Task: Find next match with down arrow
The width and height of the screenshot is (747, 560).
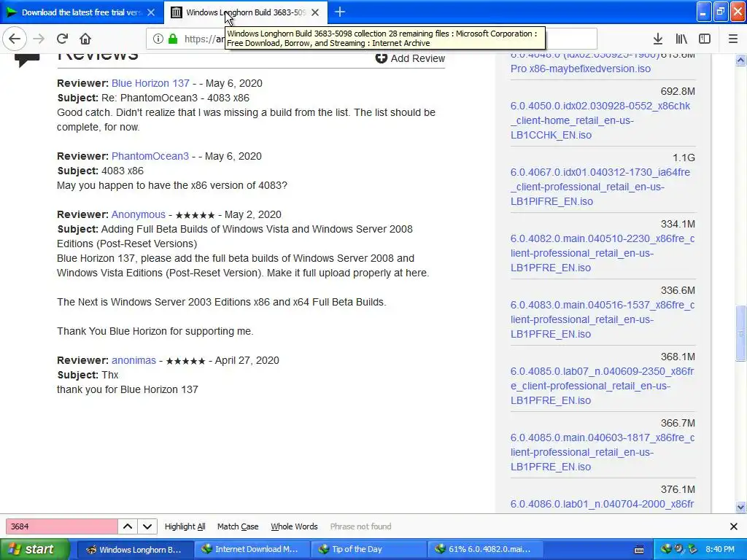Action: coord(147,526)
